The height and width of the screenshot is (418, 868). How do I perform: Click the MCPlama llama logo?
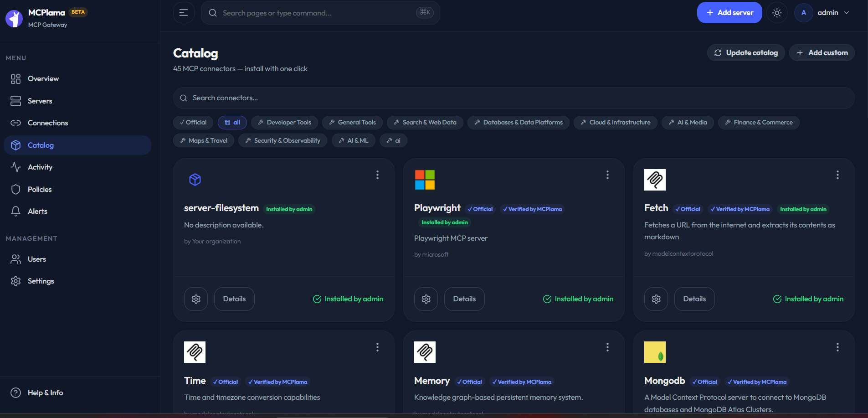click(x=14, y=19)
